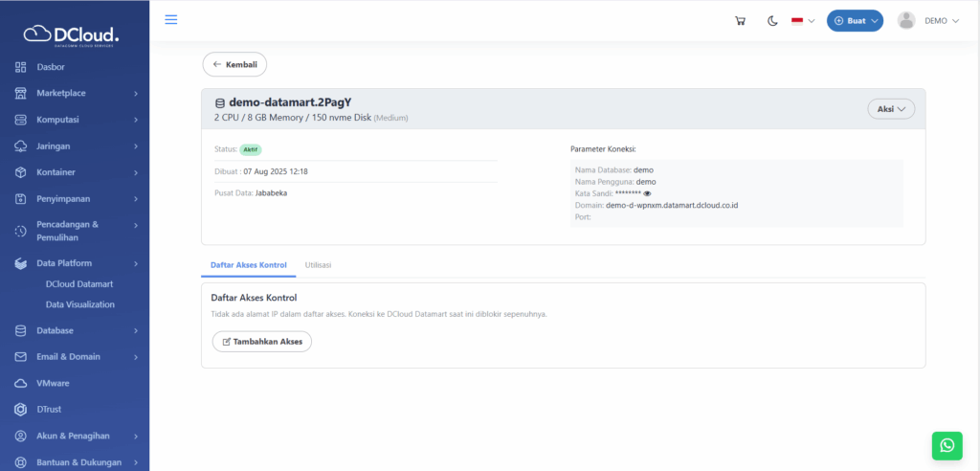Click the WhatsApp chat icon
Image resolution: width=980 pixels, height=471 pixels.
coord(947,445)
